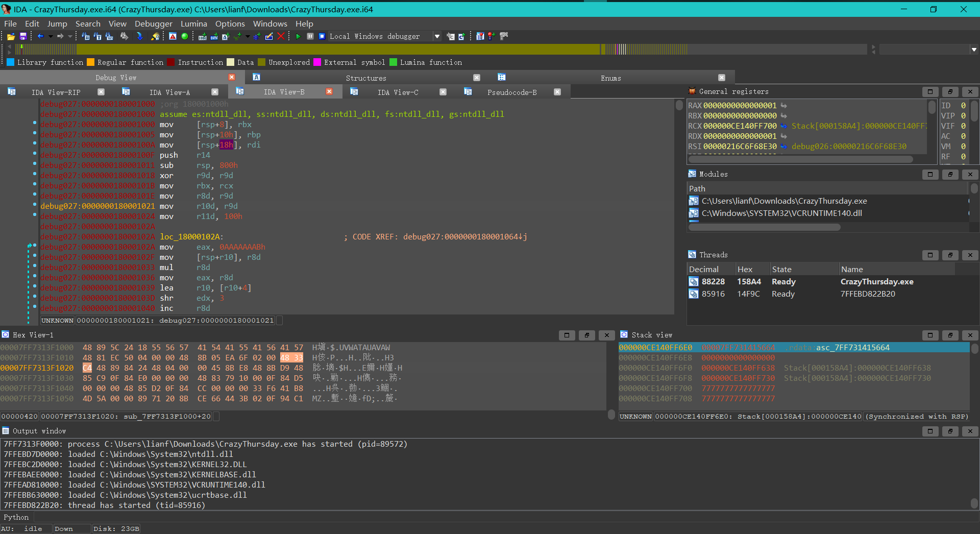
Task: Click the Lumina function green swatch
Action: [393, 62]
